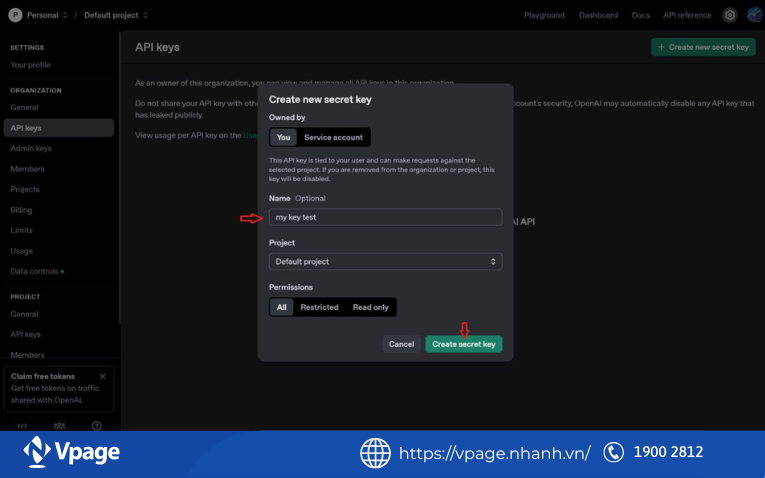Open Data controls in sidebar

(34, 271)
